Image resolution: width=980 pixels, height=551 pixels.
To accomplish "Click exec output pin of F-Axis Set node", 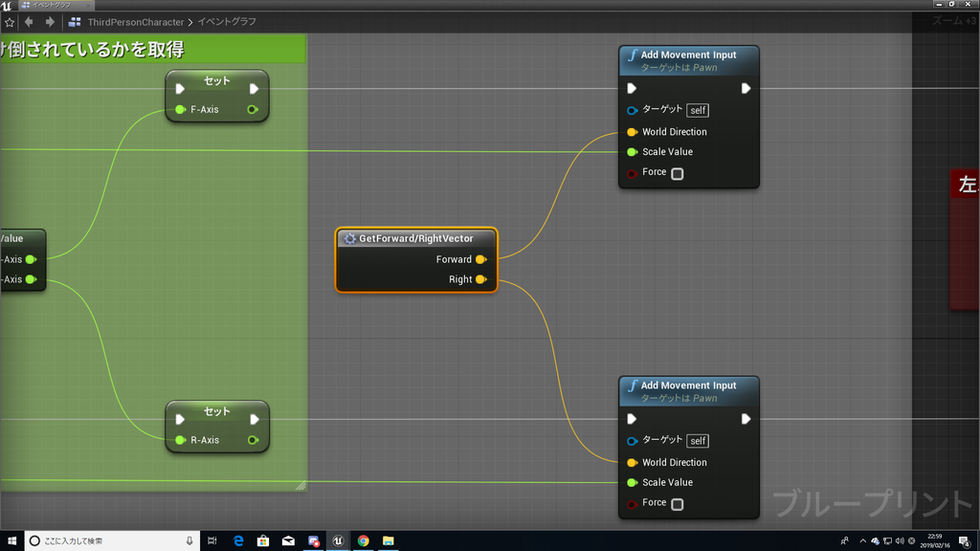I will click(x=254, y=89).
